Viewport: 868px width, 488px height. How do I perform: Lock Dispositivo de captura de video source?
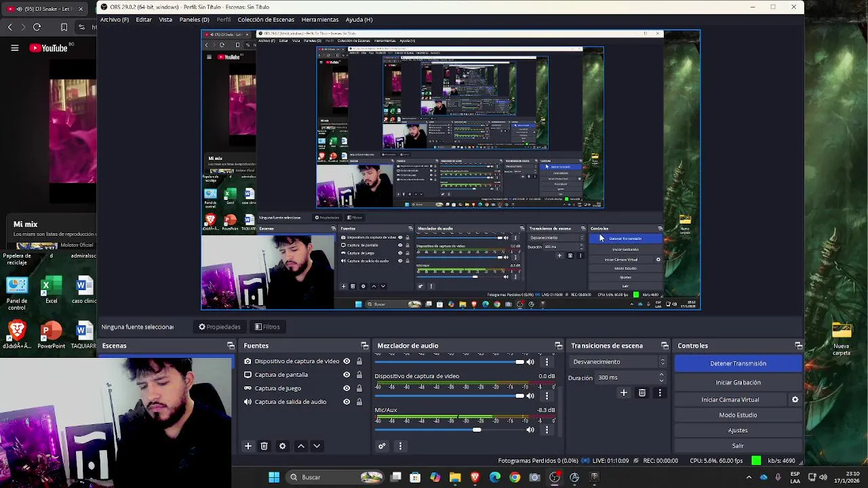[x=359, y=361]
